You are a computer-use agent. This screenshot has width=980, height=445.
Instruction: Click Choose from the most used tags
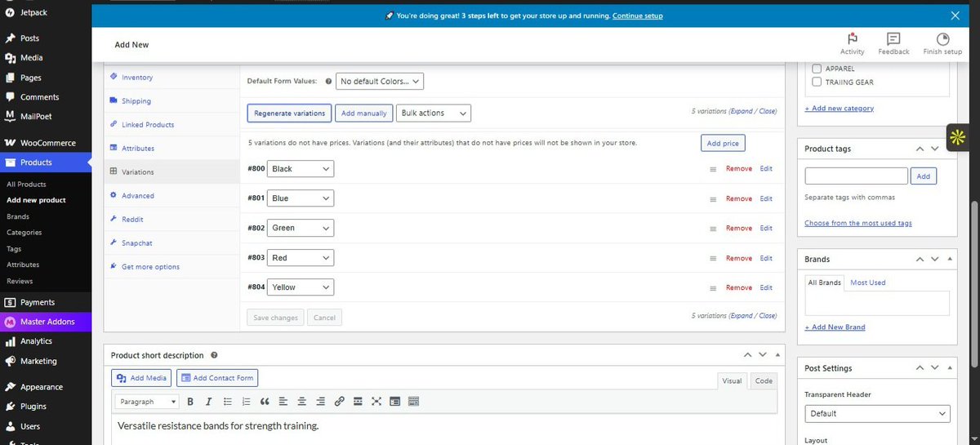pyautogui.click(x=858, y=223)
